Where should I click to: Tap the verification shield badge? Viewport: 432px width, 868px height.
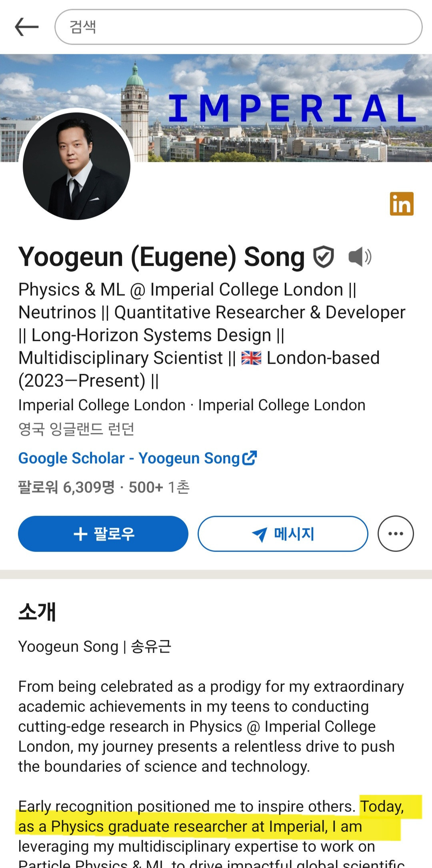323,257
